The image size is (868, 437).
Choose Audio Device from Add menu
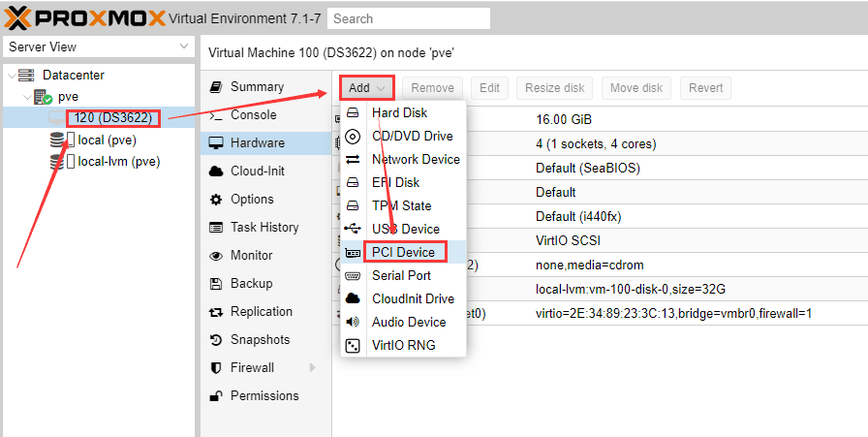click(x=404, y=323)
